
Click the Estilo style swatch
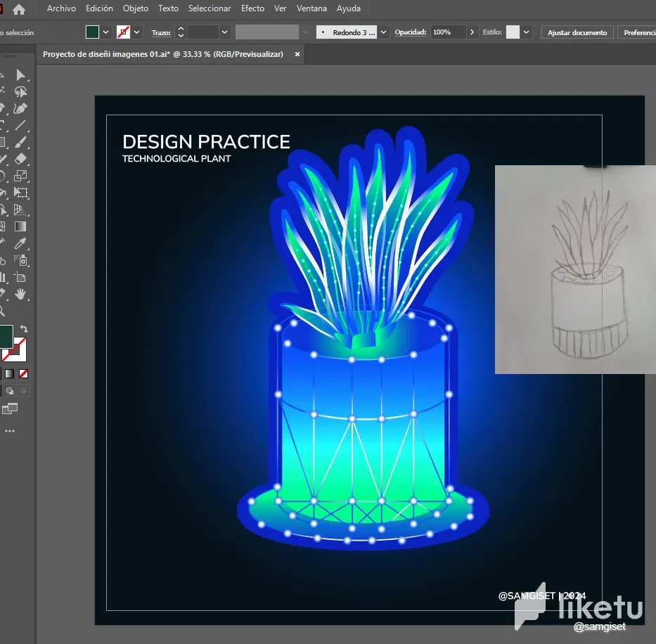click(513, 32)
